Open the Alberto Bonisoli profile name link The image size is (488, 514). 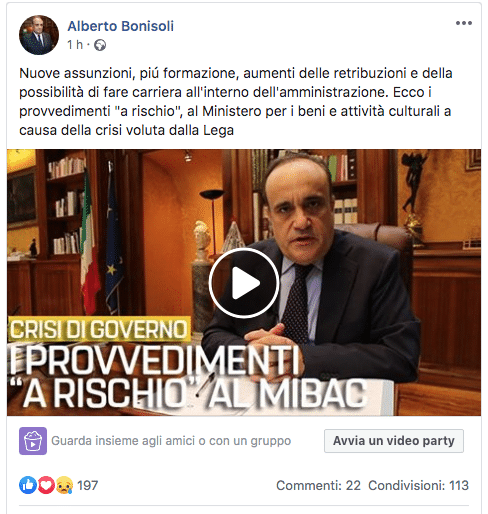[121, 26]
